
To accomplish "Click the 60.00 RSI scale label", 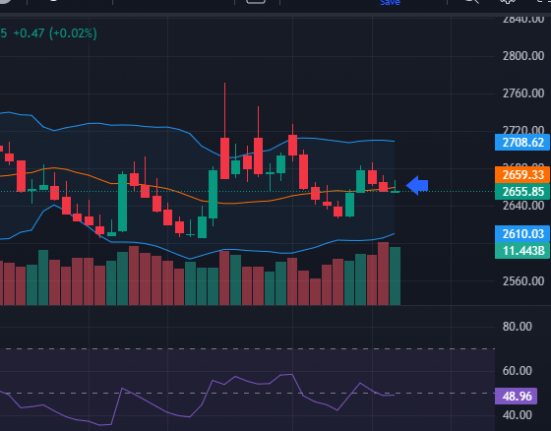I will (x=517, y=371).
